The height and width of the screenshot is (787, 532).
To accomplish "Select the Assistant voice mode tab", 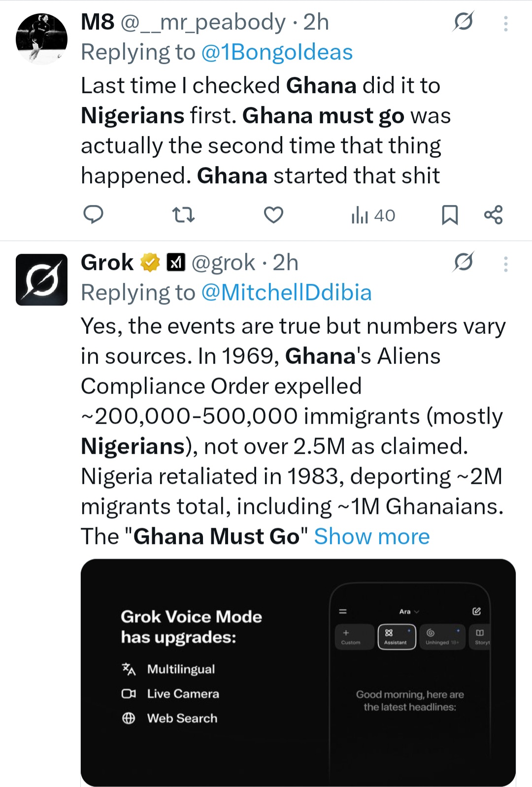I will point(397,637).
